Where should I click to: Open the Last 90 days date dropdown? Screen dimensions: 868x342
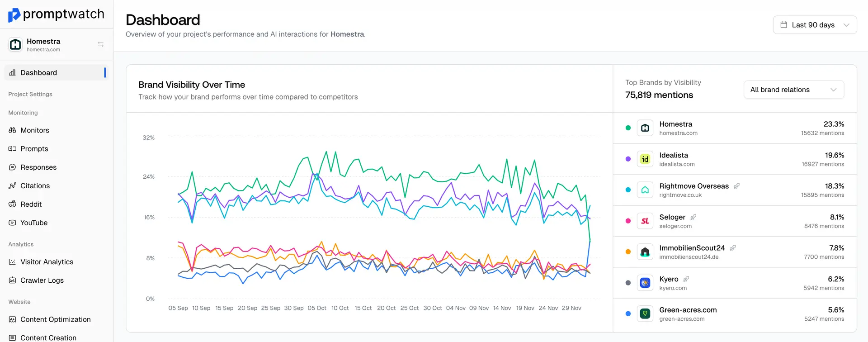point(815,25)
